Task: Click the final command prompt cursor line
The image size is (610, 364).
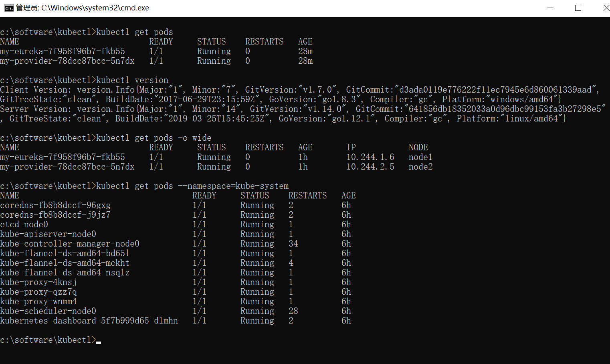Action: [x=50, y=340]
